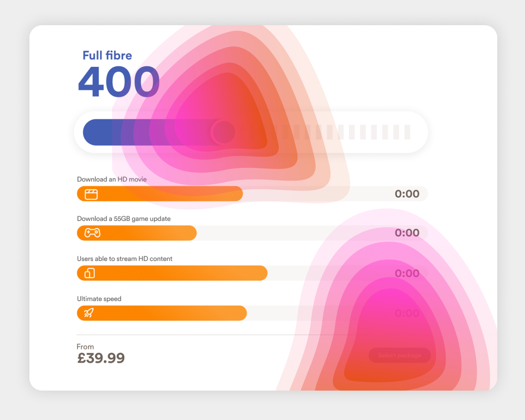Click the Ultimate speed 0:00 value
This screenshot has width=525, height=420.
[x=407, y=313]
